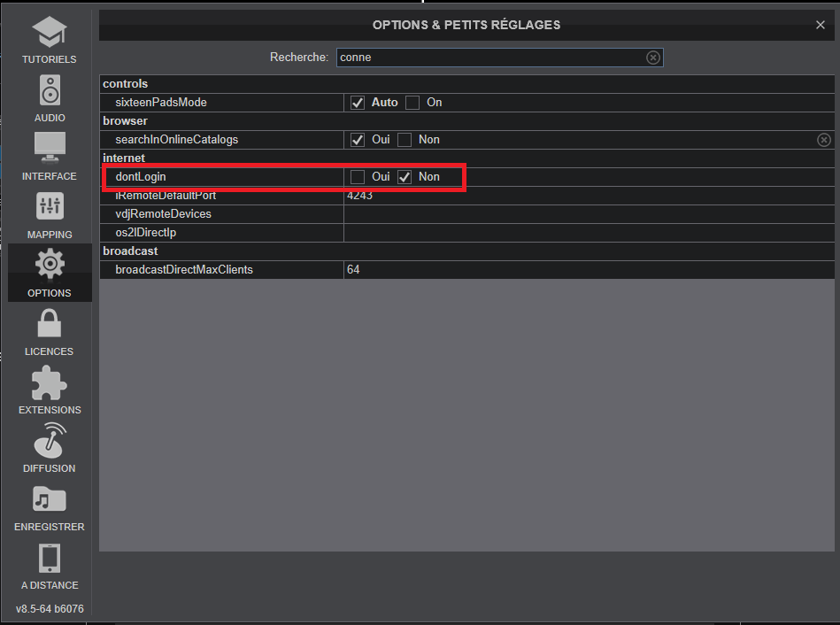Click the empty vdjRemoteDevices value field
Viewport: 840px width, 625px height.
click(x=584, y=214)
